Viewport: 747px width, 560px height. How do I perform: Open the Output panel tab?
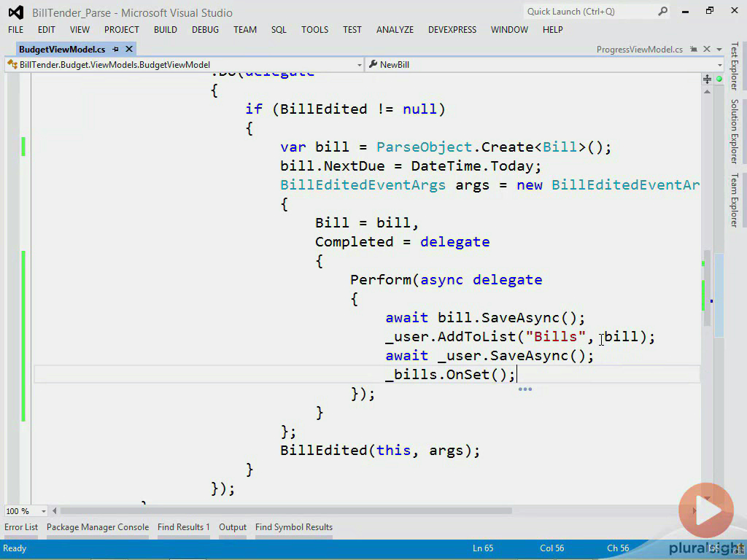pyautogui.click(x=233, y=527)
